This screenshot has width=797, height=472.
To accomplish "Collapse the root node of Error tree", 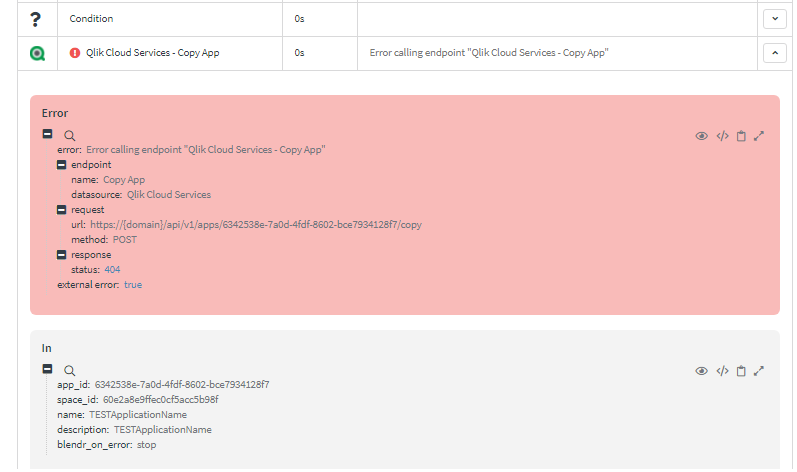I will pos(47,134).
